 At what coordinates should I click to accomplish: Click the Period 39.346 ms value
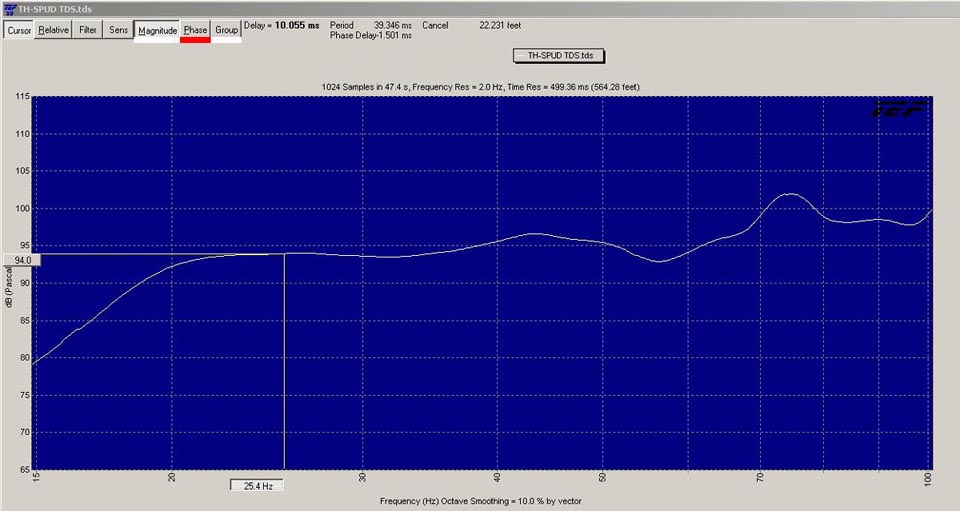coord(393,26)
